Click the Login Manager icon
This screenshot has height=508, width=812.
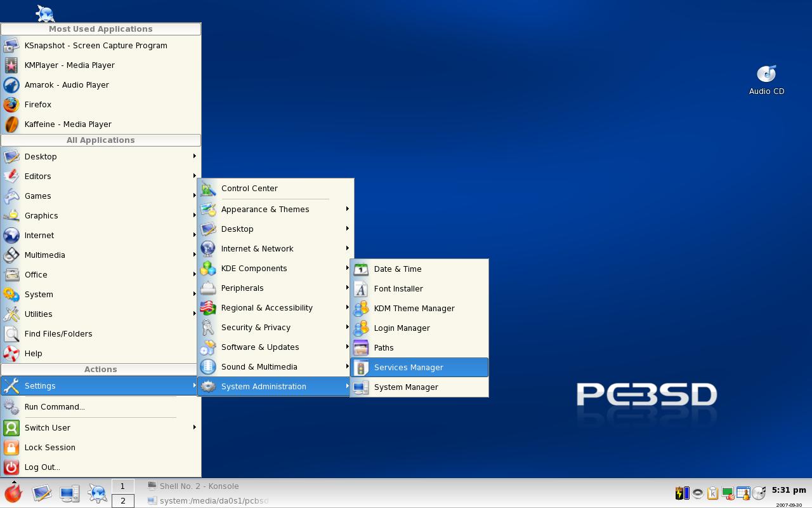click(x=361, y=328)
